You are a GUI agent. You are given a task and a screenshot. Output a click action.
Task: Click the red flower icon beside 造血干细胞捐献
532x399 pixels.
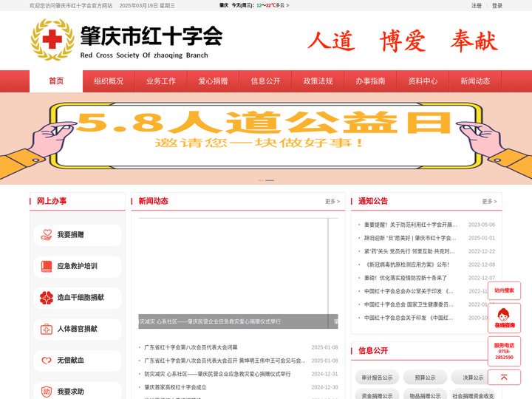47,298
